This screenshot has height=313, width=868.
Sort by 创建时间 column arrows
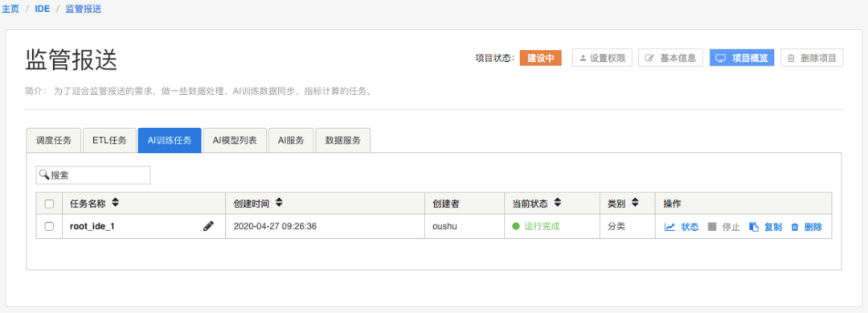point(279,203)
